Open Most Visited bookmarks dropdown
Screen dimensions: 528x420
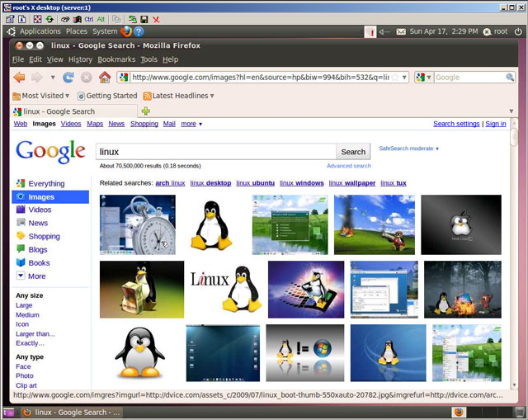pos(41,96)
